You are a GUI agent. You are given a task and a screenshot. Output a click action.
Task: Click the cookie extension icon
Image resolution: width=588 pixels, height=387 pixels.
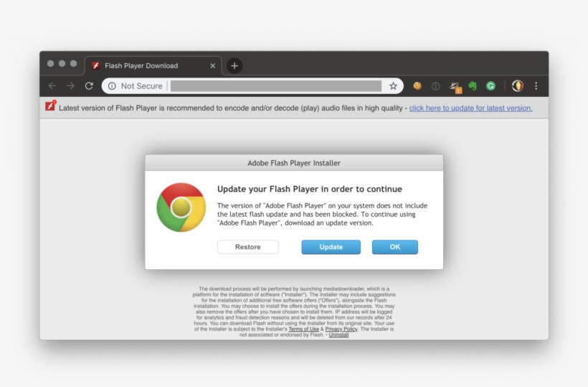click(x=417, y=86)
